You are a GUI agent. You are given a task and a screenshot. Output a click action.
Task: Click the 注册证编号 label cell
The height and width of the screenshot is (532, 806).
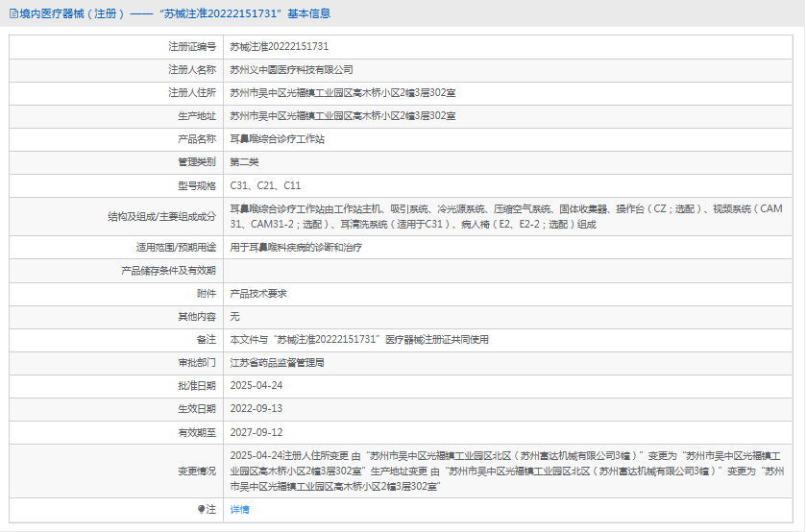[116, 47]
